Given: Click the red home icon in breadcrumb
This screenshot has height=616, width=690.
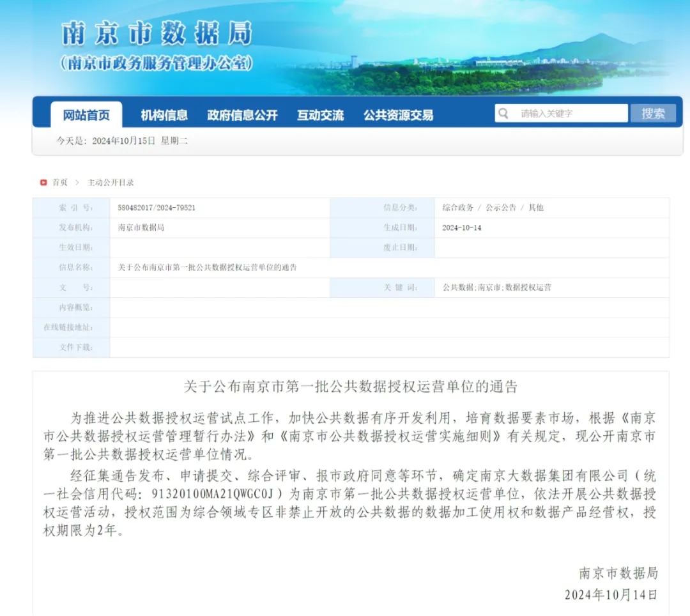Looking at the screenshot, I should point(43,182).
